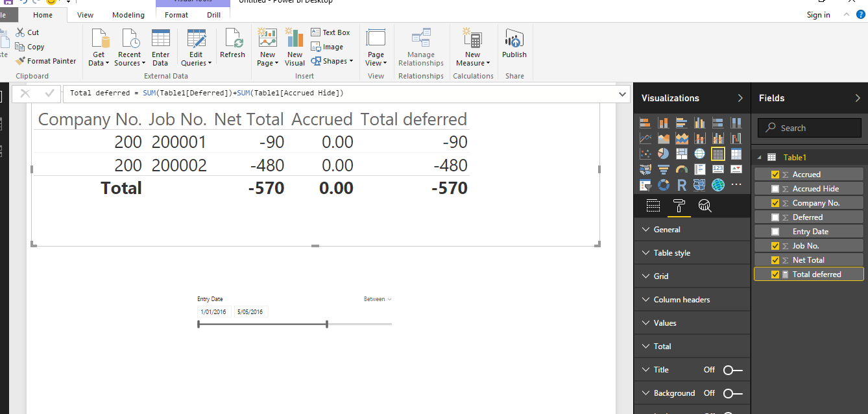Select the Clustered column chart visualization
Image resolution: width=868 pixels, height=414 pixels.
(700, 123)
